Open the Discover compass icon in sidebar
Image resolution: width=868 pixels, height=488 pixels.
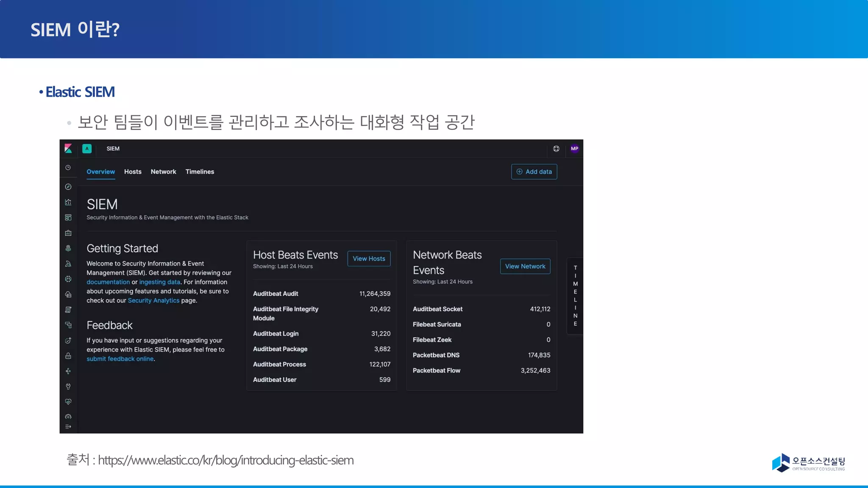(x=68, y=187)
